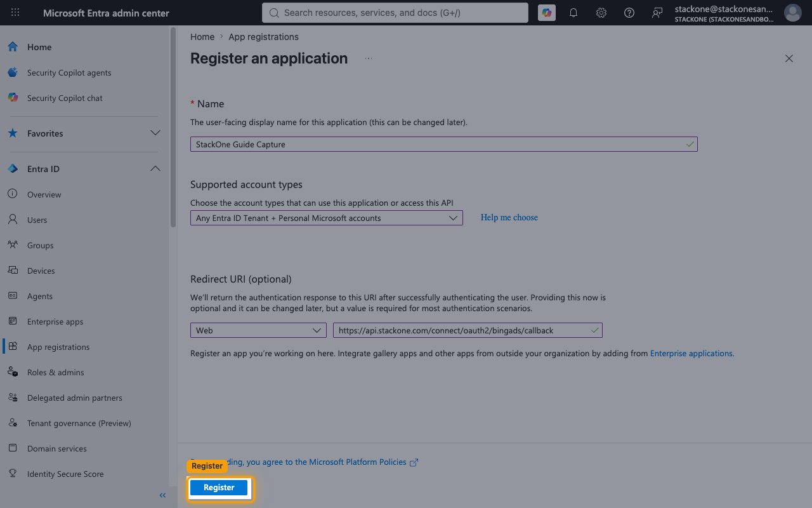Collapse the Entra ID section chevron

pyautogui.click(x=155, y=169)
